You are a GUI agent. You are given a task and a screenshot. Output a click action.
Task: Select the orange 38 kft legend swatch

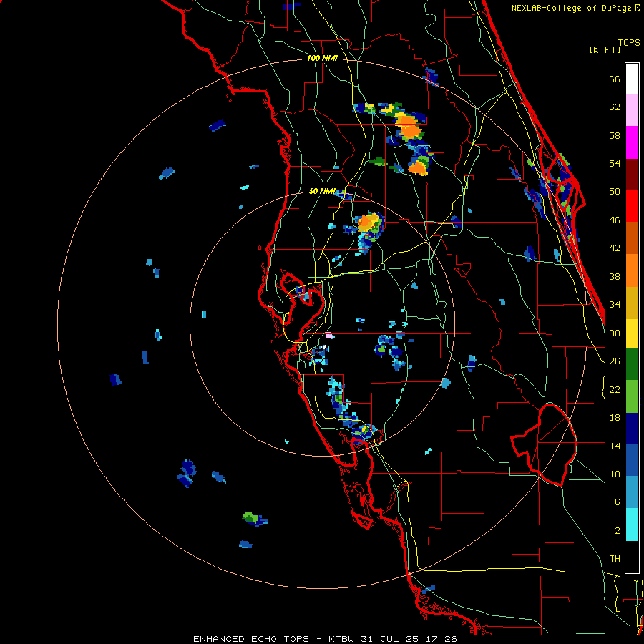pyautogui.click(x=632, y=270)
